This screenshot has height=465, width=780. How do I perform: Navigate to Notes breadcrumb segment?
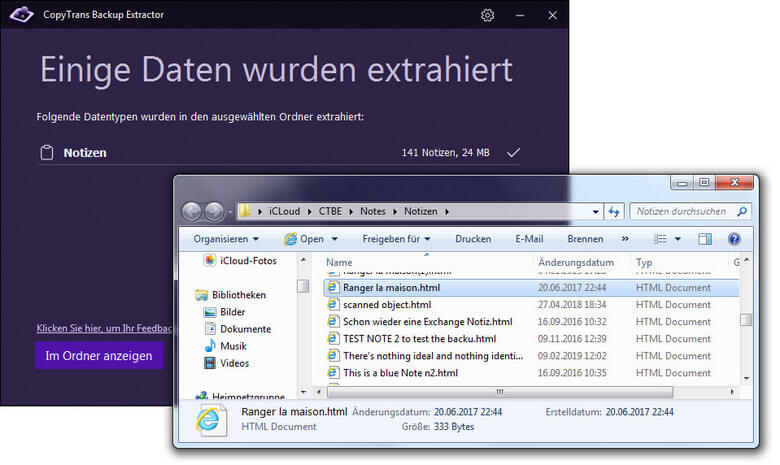[x=373, y=211]
